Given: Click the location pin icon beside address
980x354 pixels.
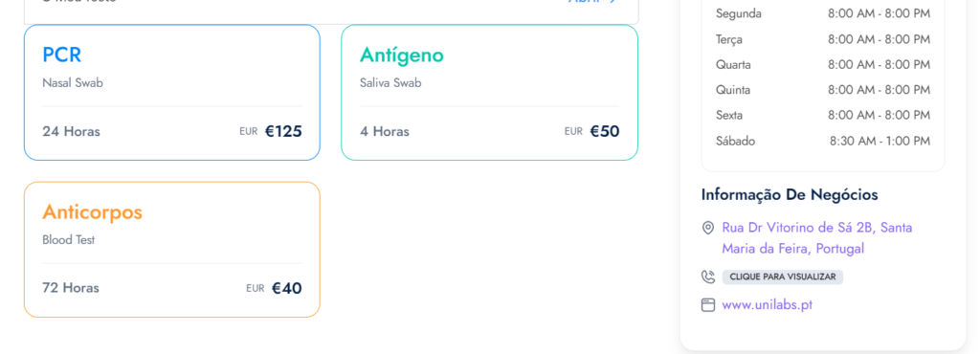Looking at the screenshot, I should (707, 228).
